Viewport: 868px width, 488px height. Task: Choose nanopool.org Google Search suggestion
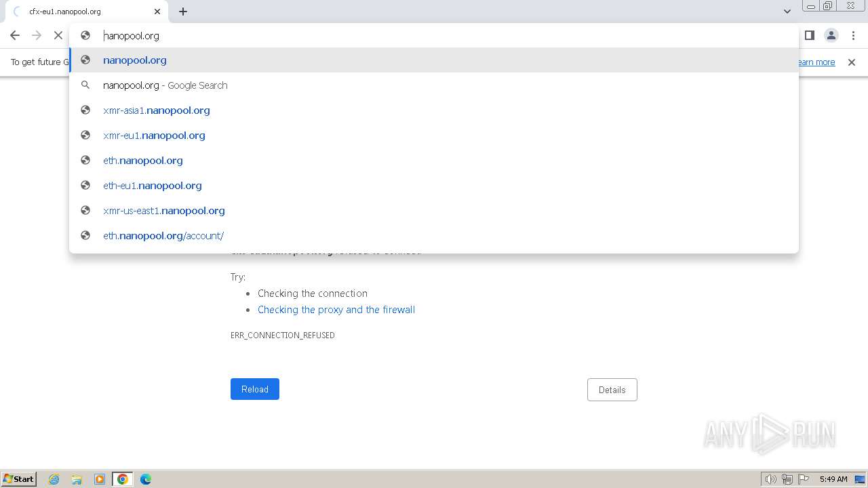coord(434,85)
